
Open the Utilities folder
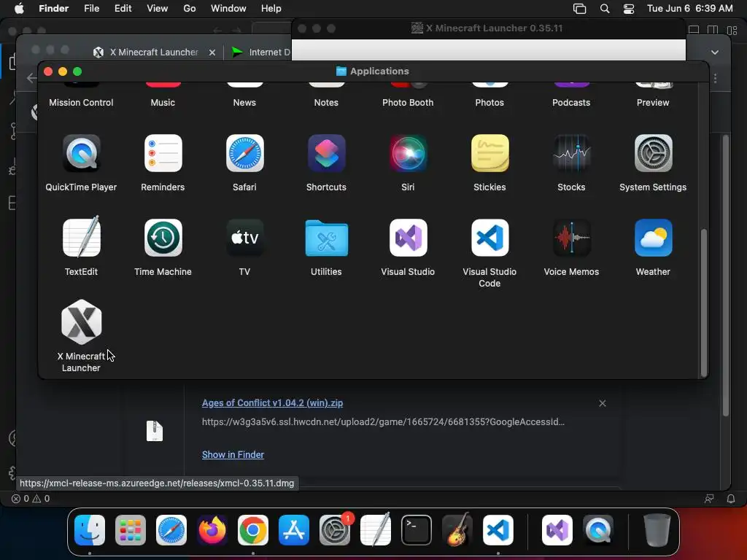pyautogui.click(x=326, y=238)
